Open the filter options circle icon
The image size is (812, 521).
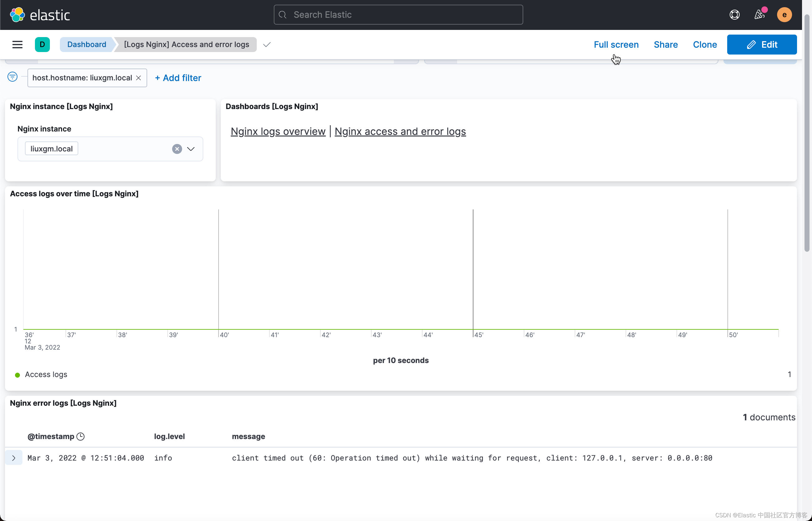pyautogui.click(x=12, y=77)
